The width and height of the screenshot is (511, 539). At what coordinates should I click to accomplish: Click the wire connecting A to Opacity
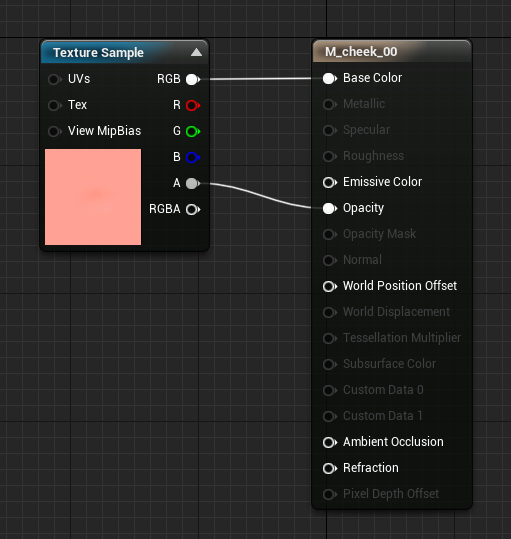261,196
